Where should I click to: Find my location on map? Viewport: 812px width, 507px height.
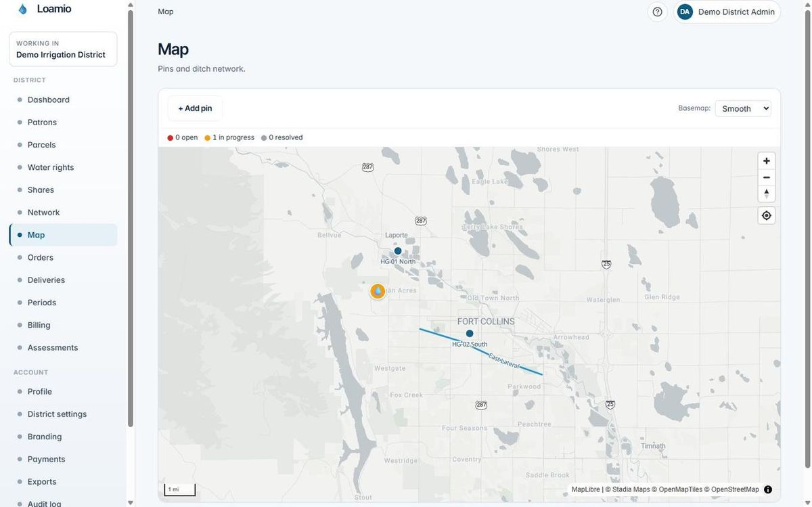click(x=766, y=215)
